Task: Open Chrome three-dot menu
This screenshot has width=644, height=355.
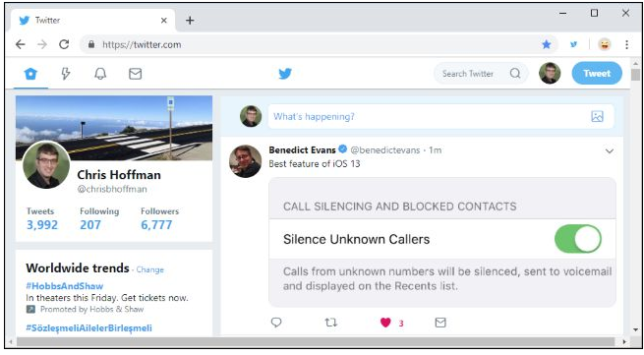Action: point(626,44)
